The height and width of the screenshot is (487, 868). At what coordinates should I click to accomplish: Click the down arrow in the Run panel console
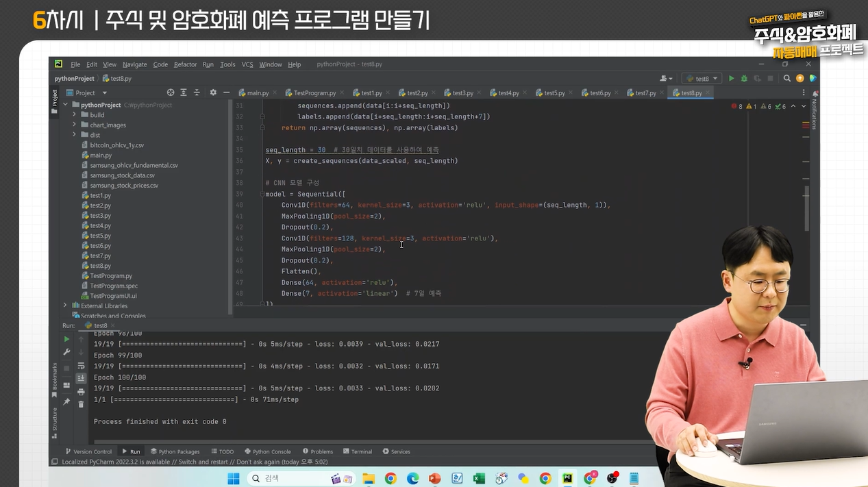tap(81, 352)
